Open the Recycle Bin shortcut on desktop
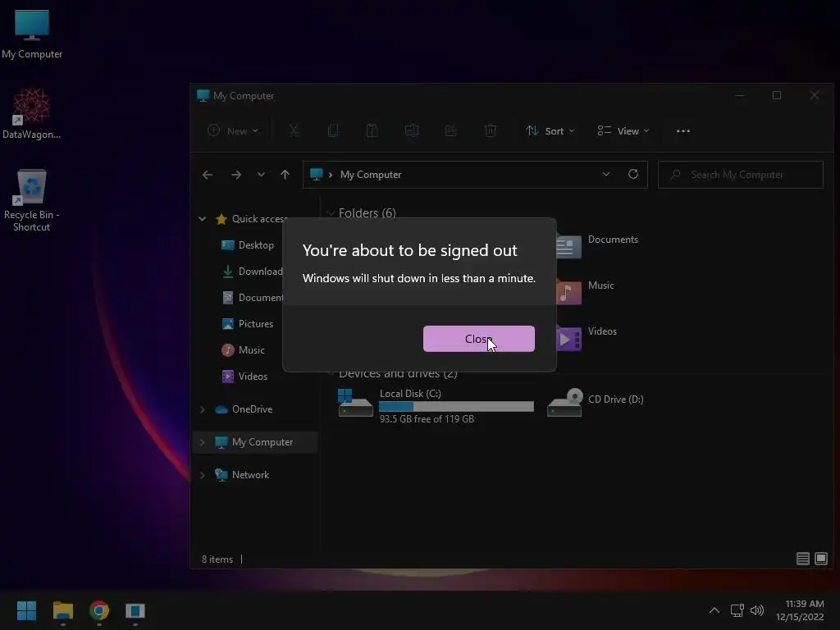 pos(32,200)
